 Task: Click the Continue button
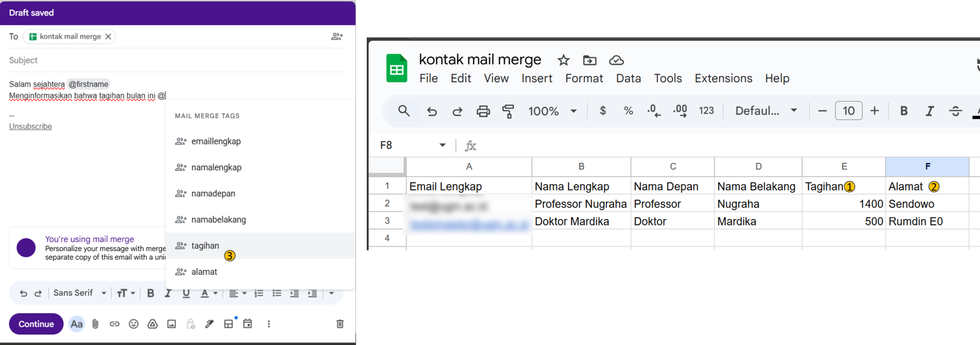click(36, 324)
